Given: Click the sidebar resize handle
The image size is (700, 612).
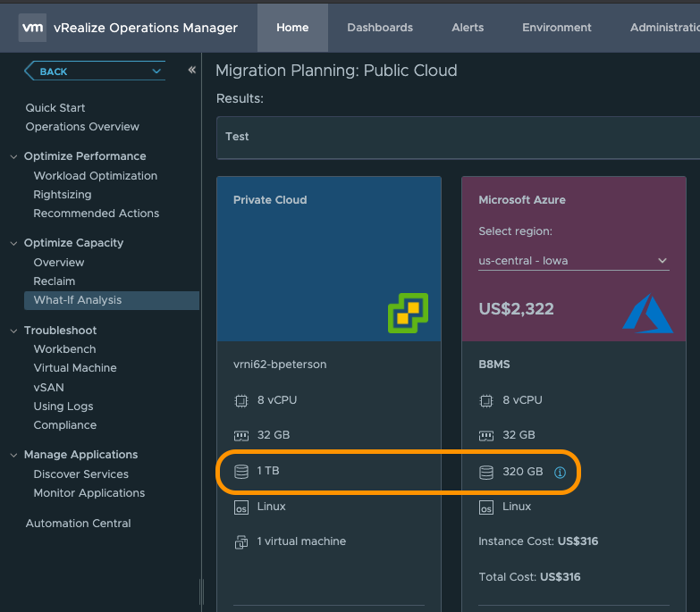Looking at the screenshot, I should pos(201,592).
